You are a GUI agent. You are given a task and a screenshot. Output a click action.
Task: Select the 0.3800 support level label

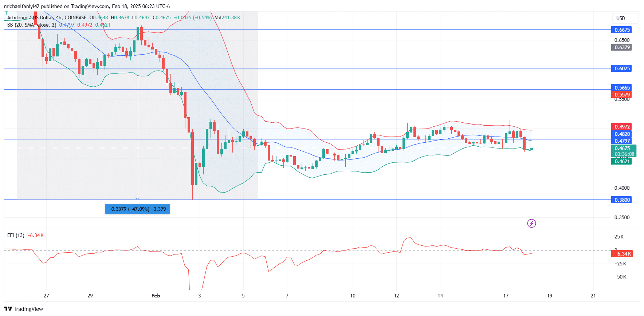click(x=621, y=200)
